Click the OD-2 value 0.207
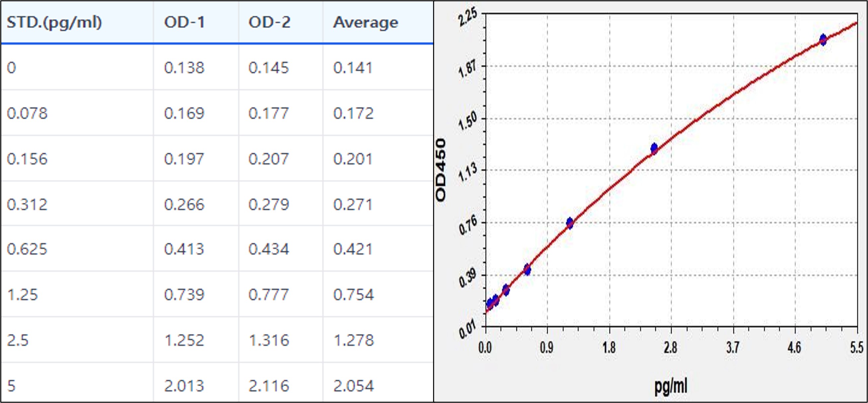This screenshot has height=403, width=868. pos(268,159)
